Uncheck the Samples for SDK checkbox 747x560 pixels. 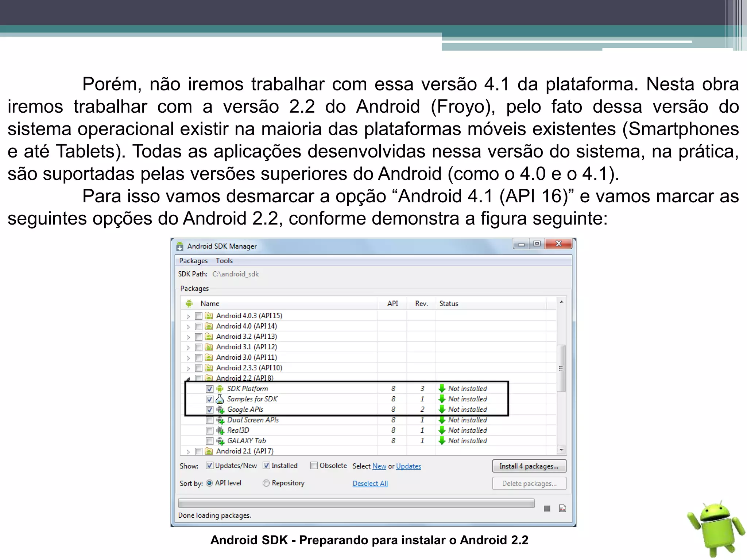pos(210,399)
